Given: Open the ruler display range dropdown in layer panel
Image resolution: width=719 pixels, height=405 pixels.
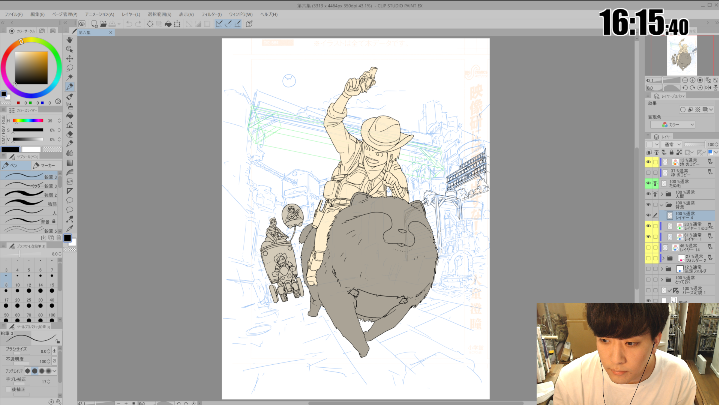Looking at the screenshot, I should click(701, 152).
